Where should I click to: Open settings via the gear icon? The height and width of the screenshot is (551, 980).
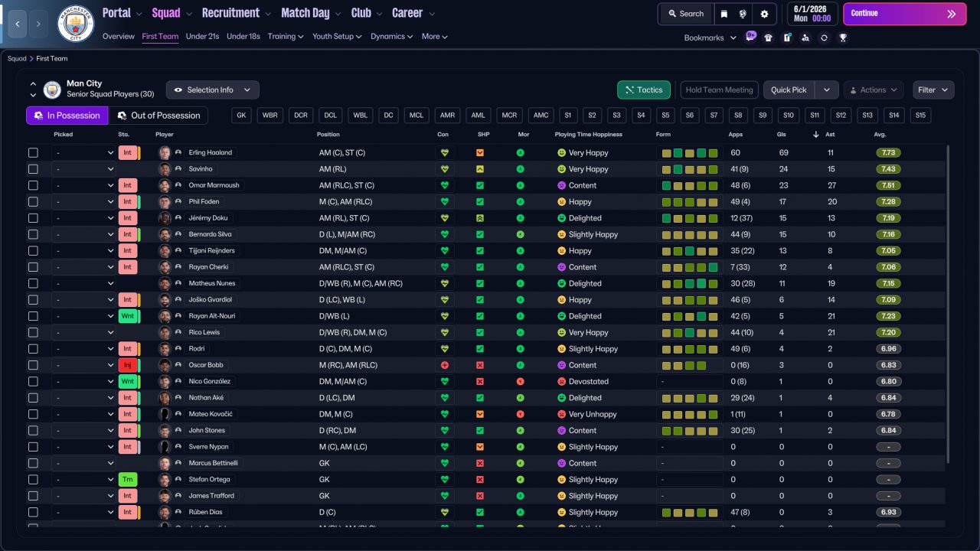pyautogui.click(x=764, y=14)
